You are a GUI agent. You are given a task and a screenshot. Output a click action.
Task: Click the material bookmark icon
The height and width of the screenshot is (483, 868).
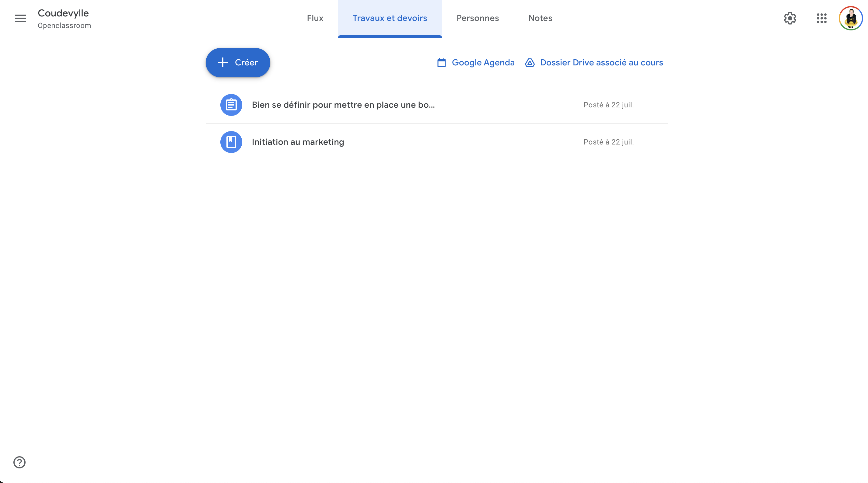[x=231, y=142]
